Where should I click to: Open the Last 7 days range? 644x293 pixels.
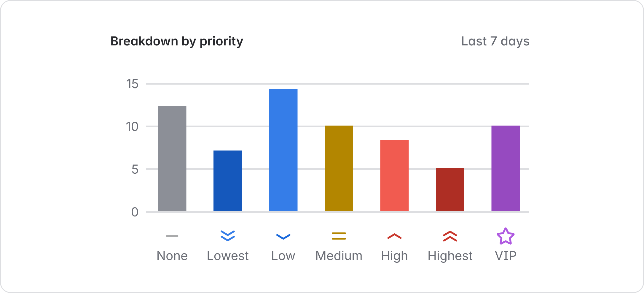tap(495, 41)
